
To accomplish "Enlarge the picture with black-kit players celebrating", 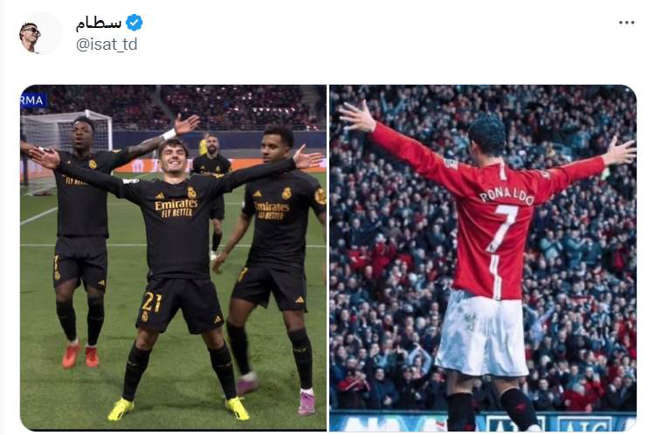I will click(173, 258).
